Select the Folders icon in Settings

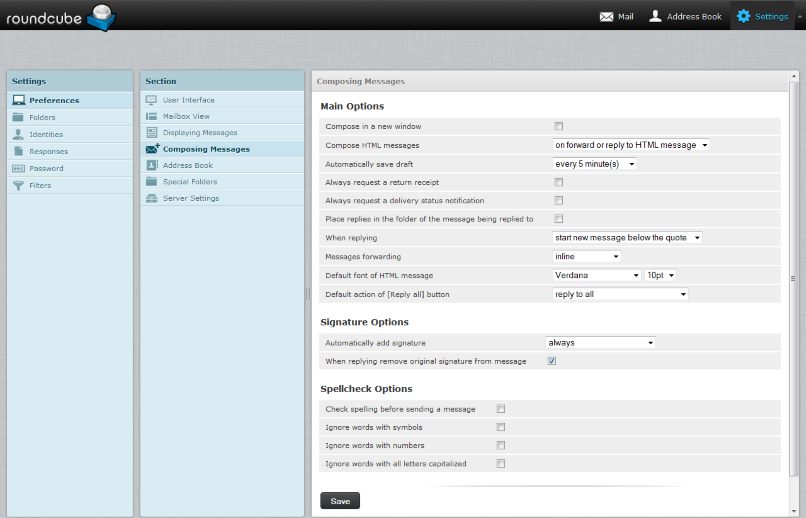pos(18,117)
